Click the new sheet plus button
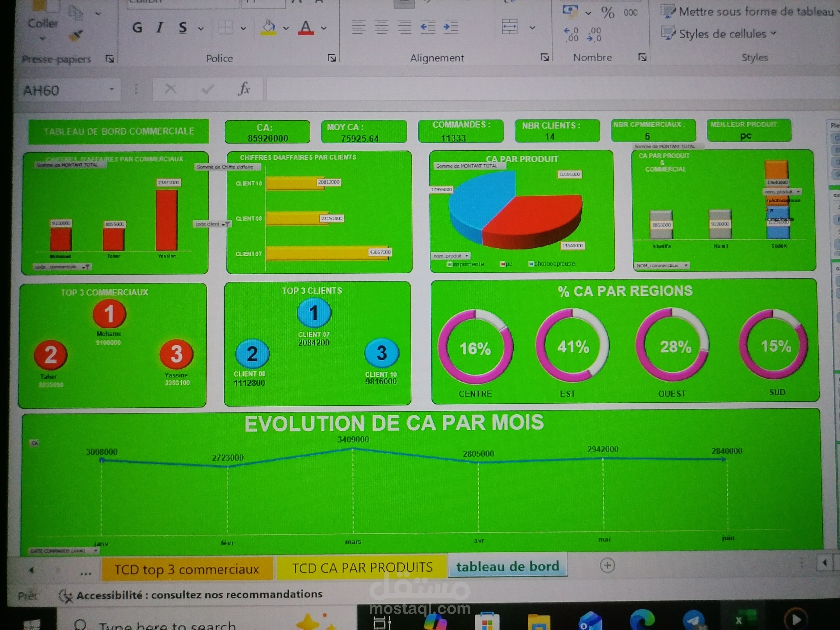This screenshot has width=840, height=630. (x=608, y=565)
